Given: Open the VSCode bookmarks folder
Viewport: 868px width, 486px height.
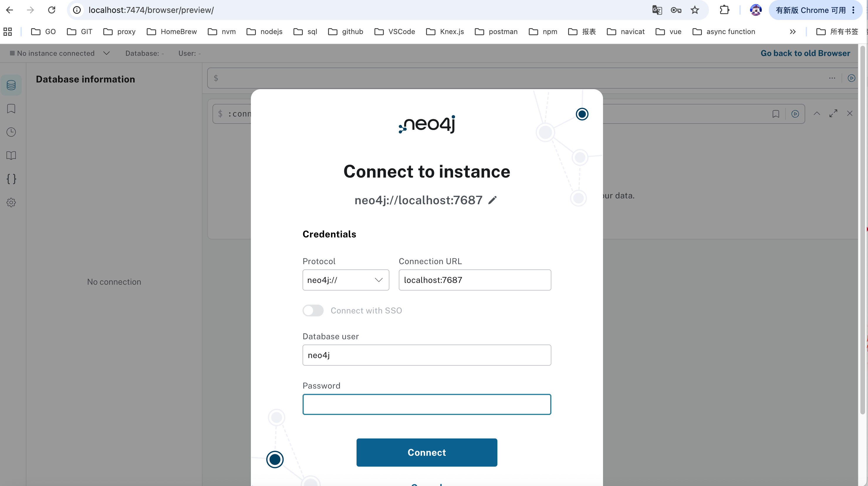Looking at the screenshot, I should click(395, 32).
